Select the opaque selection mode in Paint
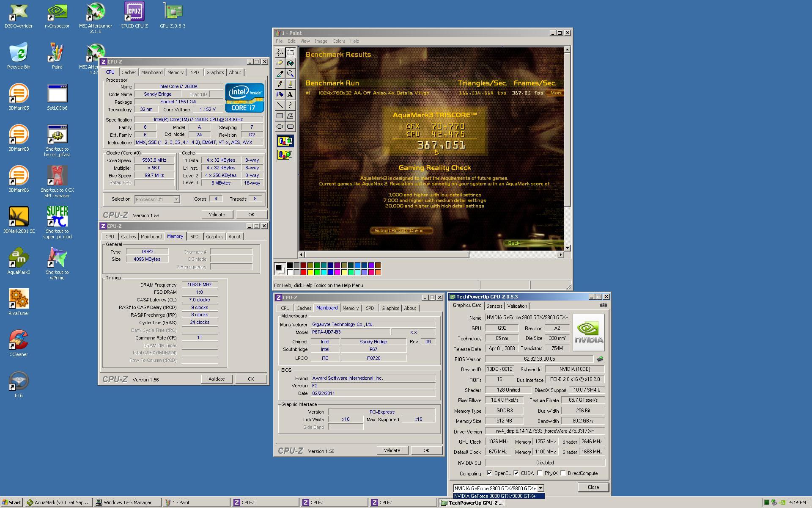Viewport: 812px width, 508px height. pyautogui.click(x=285, y=141)
